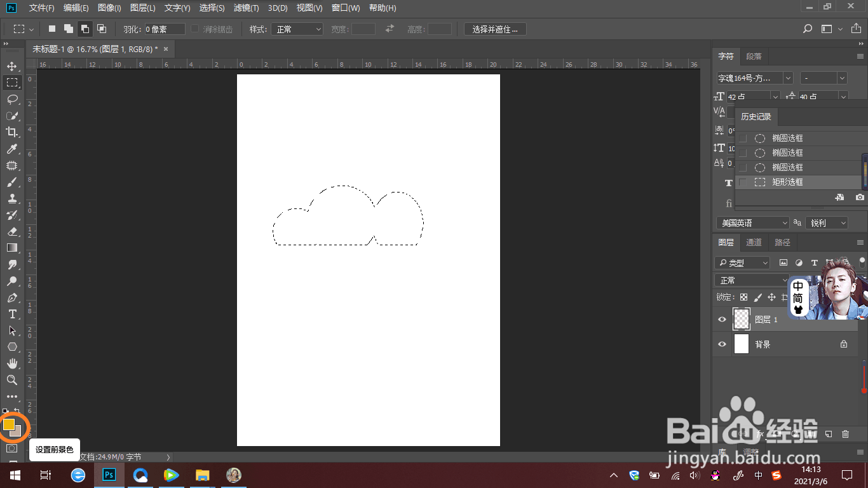This screenshot has height=488, width=868.
Task: Select the Crop tool
Action: pos(12,132)
